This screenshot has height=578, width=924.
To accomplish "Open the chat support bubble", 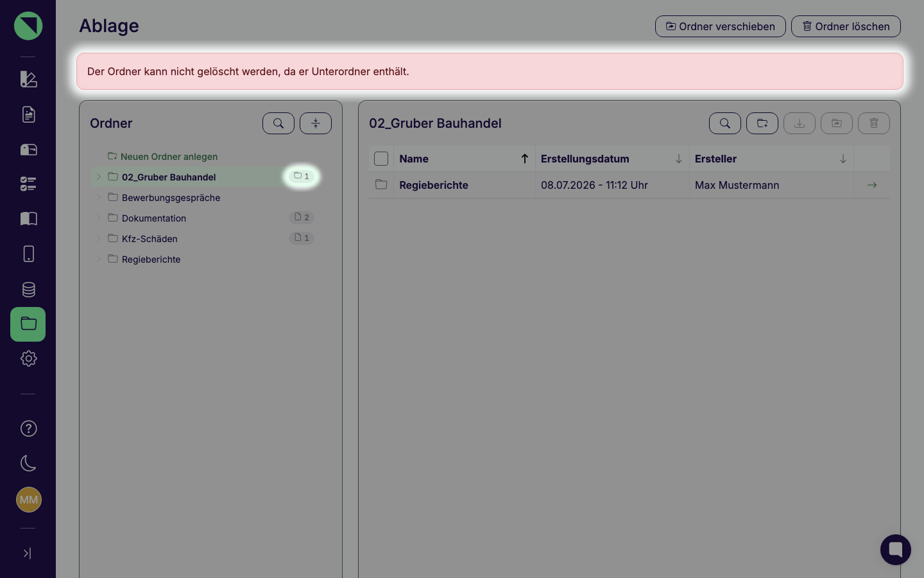I will tap(896, 550).
